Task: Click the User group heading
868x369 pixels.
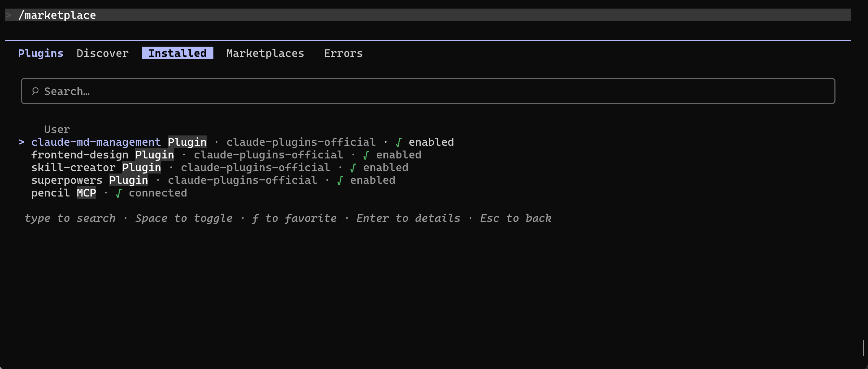Action: [57, 130]
